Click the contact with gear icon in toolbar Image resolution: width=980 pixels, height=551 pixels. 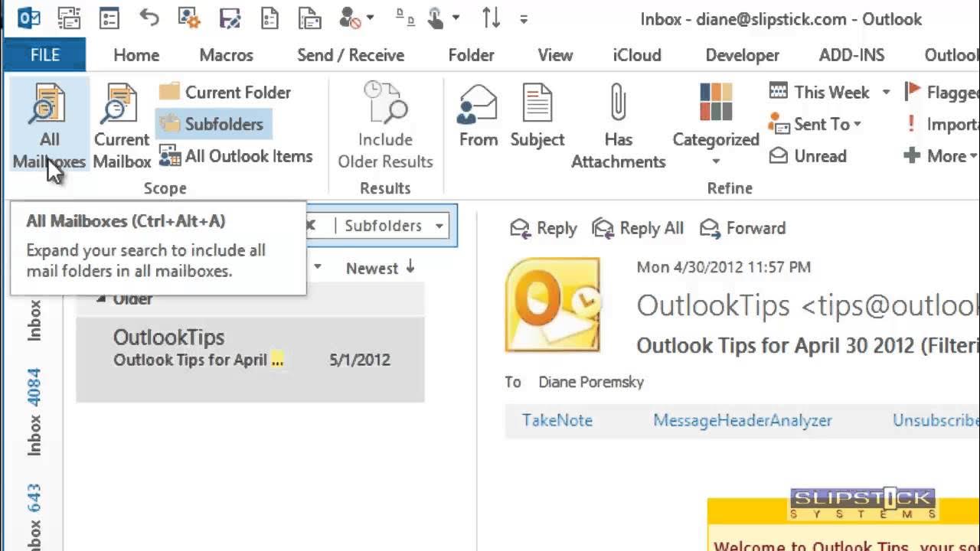tap(188, 18)
